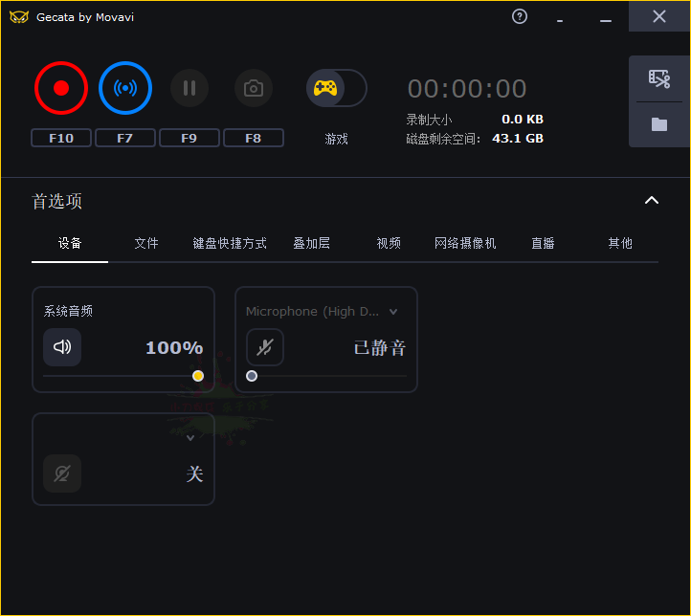
Task: Click the F10 hotkey button
Action: (61, 138)
